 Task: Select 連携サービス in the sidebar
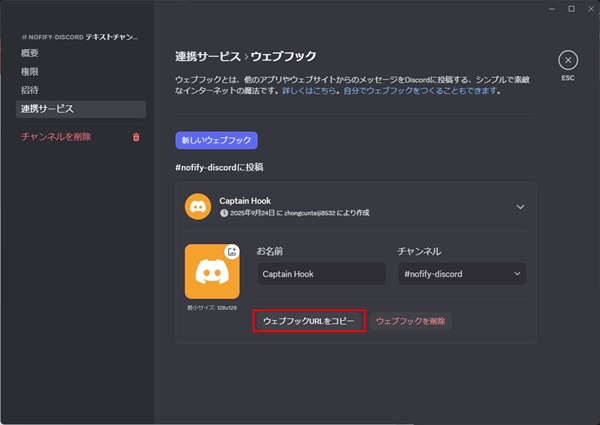pos(81,109)
